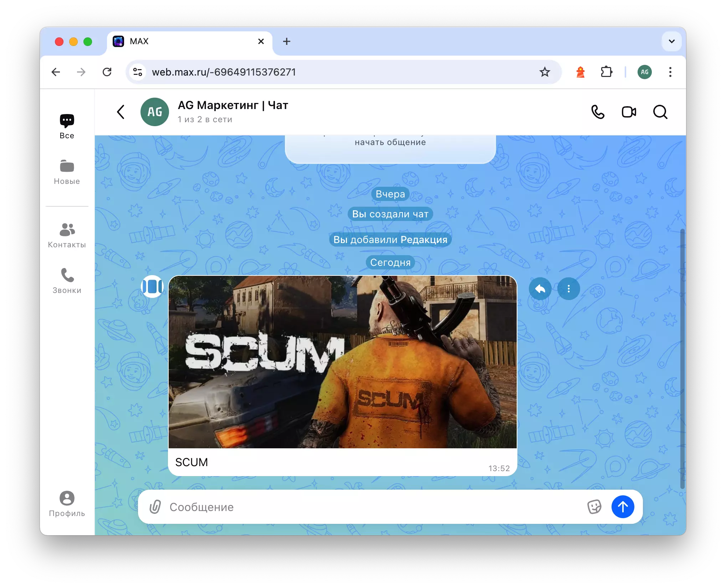This screenshot has height=588, width=726.
Task: View site information icon in address bar
Action: tap(138, 72)
